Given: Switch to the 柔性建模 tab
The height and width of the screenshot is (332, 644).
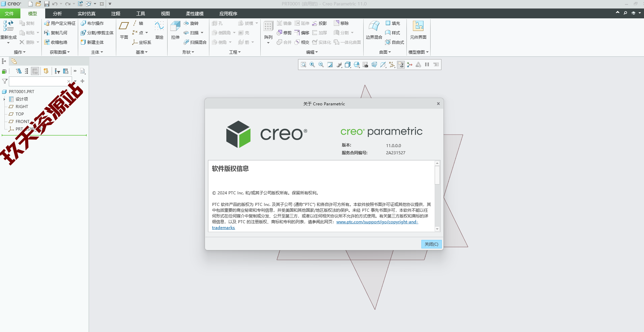Looking at the screenshot, I should 195,14.
